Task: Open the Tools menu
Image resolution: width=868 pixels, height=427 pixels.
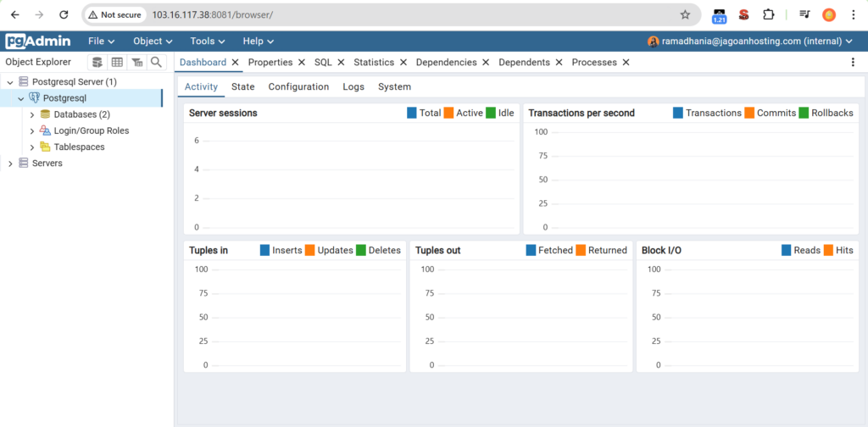Action: [207, 41]
